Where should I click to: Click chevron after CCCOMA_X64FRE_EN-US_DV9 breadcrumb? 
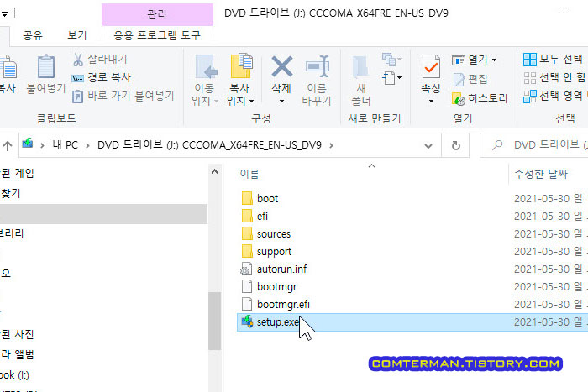[331, 145]
